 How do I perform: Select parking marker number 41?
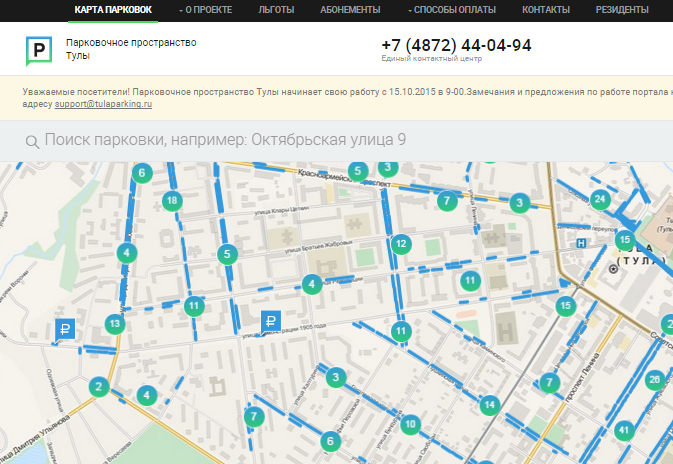(x=625, y=431)
